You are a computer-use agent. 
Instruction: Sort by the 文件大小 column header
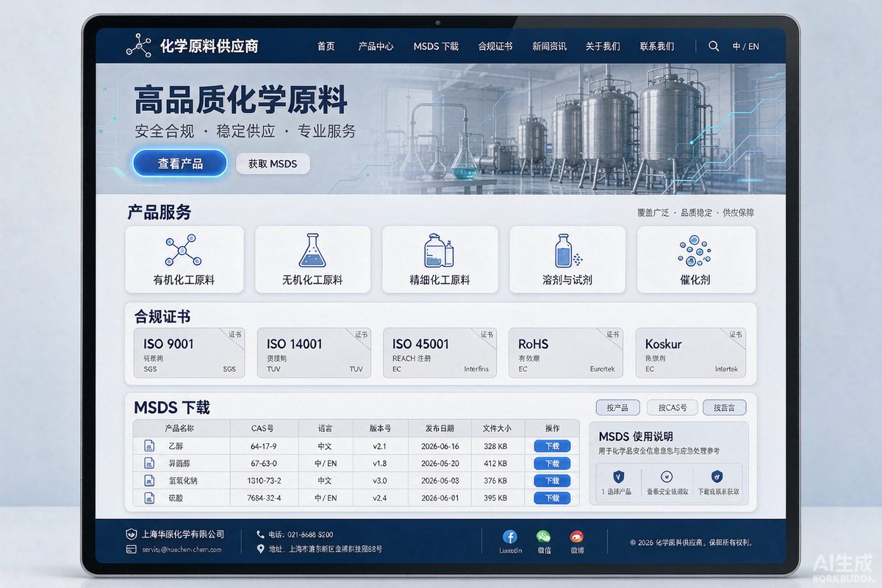click(x=497, y=429)
